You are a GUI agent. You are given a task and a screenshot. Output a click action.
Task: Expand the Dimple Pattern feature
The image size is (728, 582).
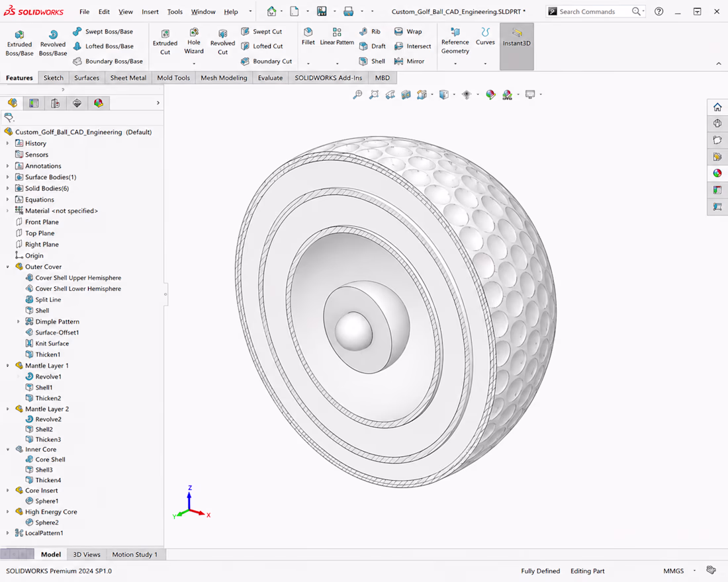click(19, 321)
